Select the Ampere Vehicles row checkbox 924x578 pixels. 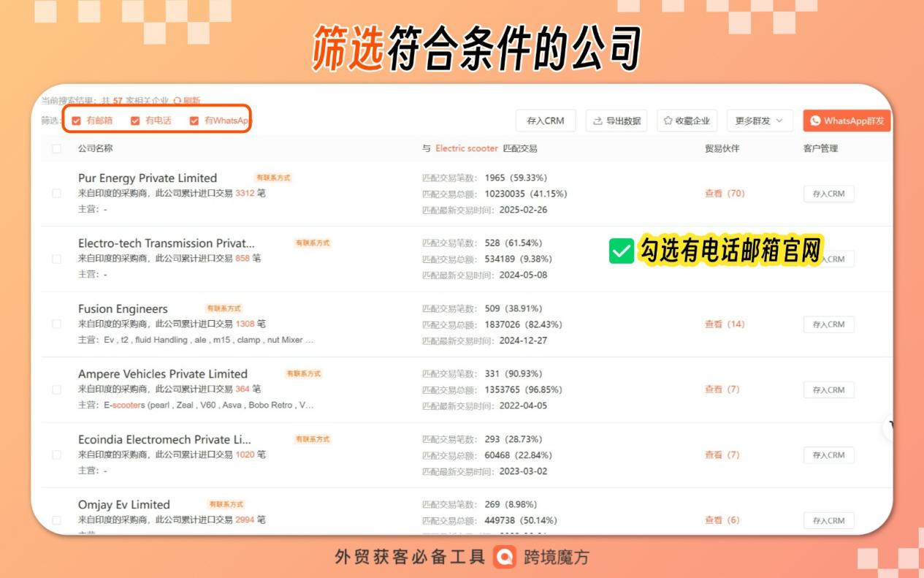click(x=56, y=389)
